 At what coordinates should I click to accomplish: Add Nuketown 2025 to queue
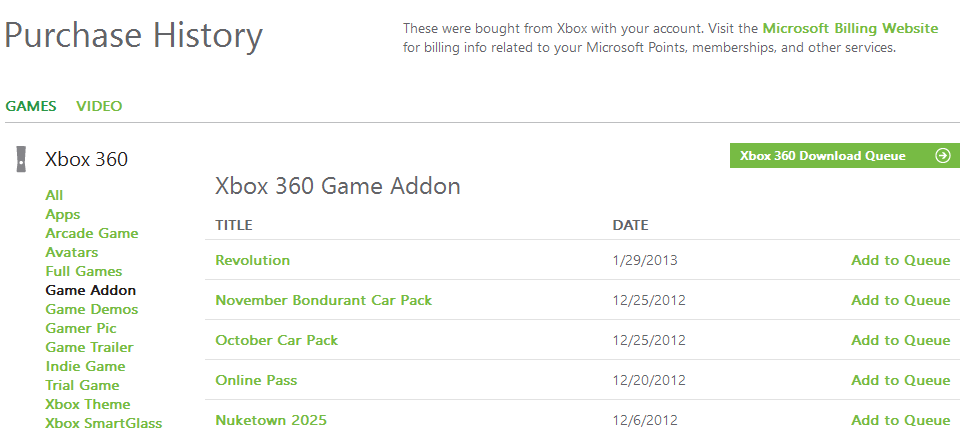coord(900,420)
